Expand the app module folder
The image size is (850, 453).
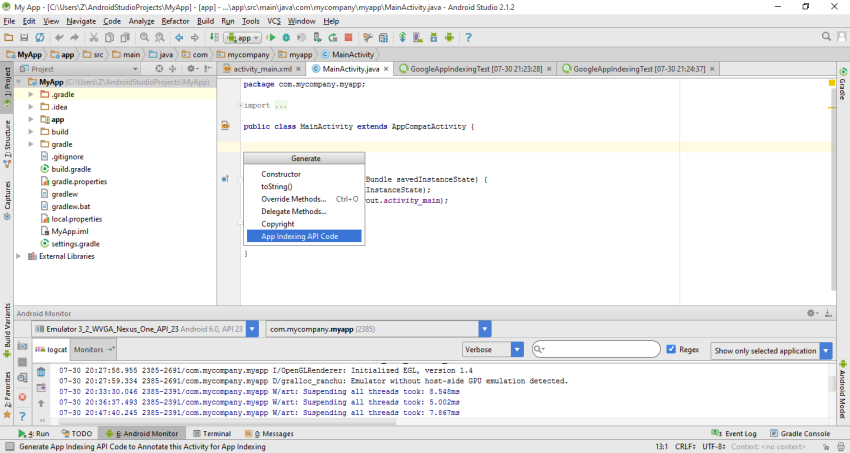coord(31,119)
